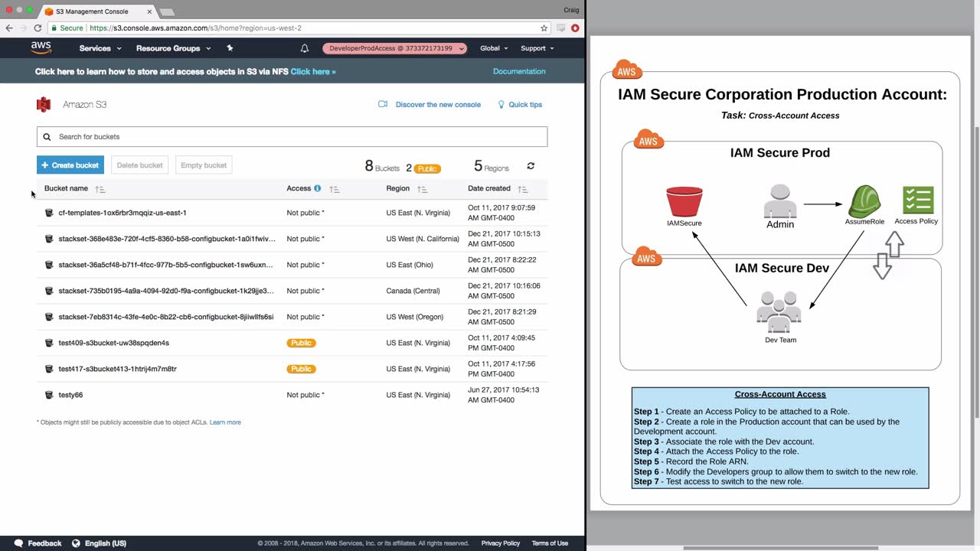The width and height of the screenshot is (980, 551).
Task: Open Quick tips
Action: click(520, 105)
